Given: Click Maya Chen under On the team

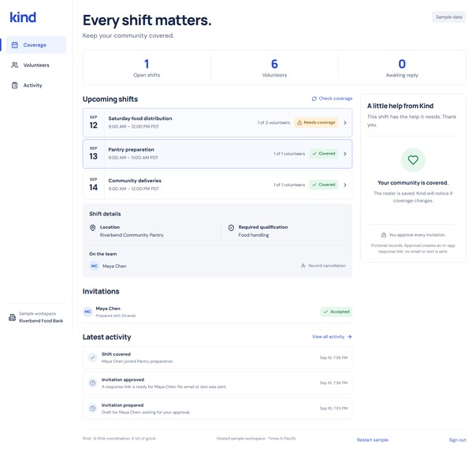Looking at the screenshot, I should [114, 266].
